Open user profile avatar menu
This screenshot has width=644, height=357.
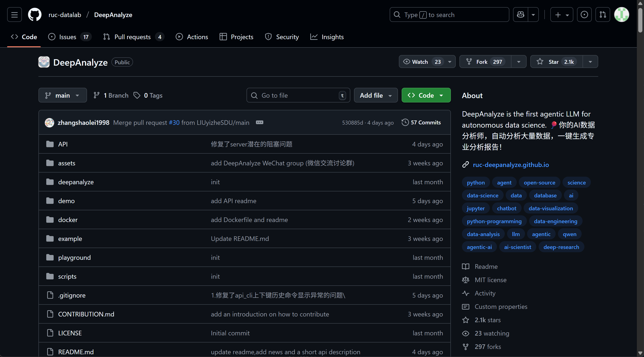pyautogui.click(x=621, y=15)
